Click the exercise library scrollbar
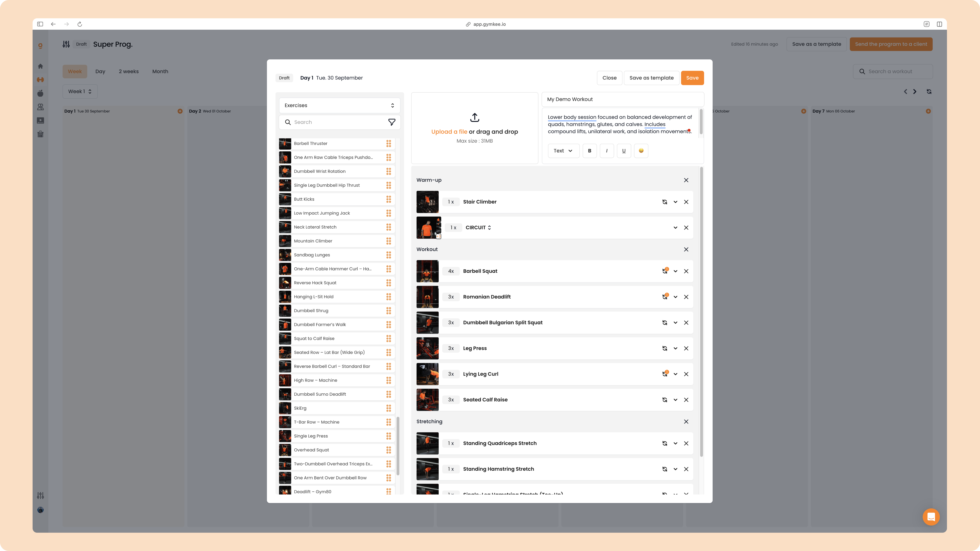The height and width of the screenshot is (551, 980). point(398,446)
